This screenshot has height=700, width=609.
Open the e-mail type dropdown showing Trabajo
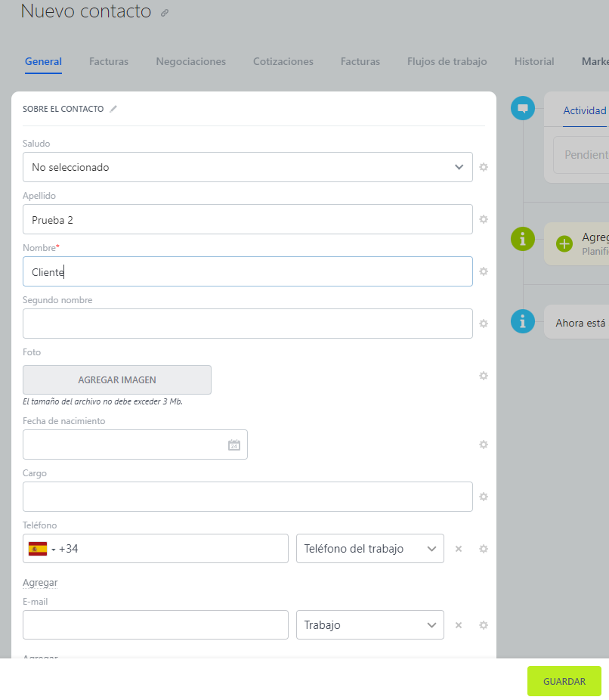[x=369, y=625]
